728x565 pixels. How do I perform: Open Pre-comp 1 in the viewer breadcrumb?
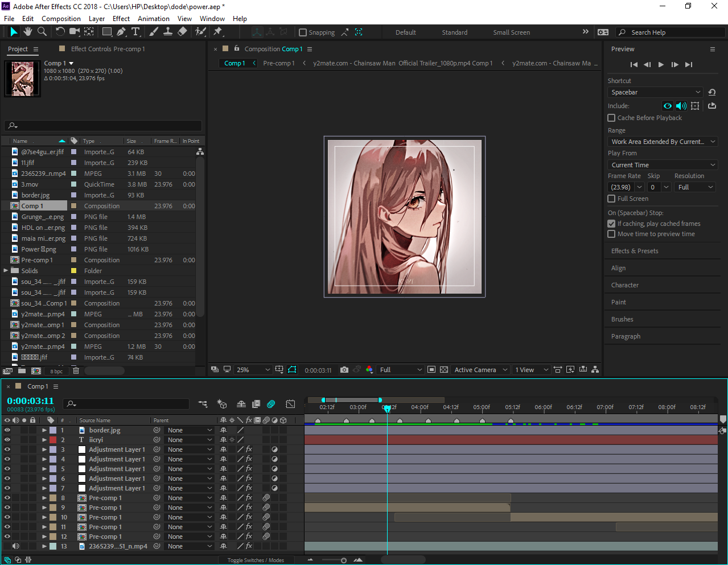279,63
